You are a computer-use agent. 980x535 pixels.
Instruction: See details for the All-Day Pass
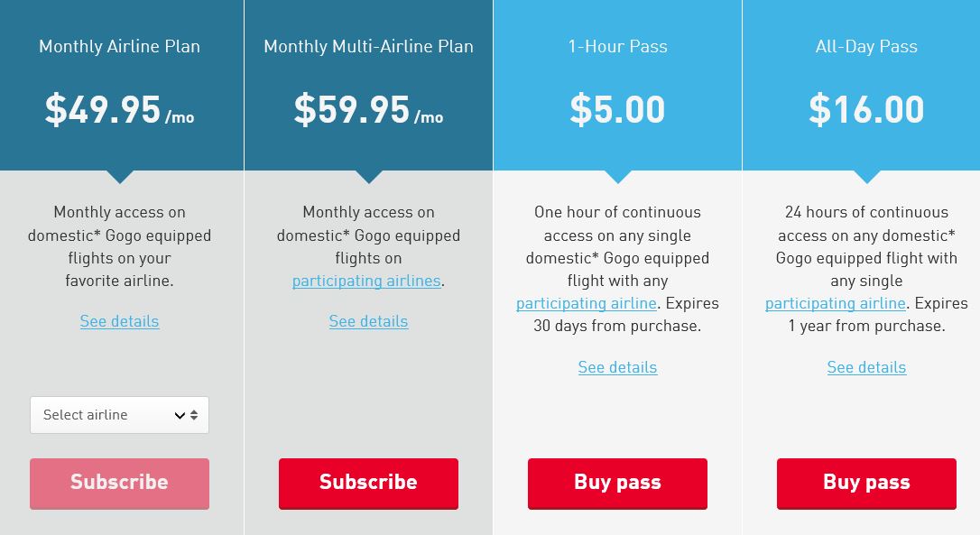click(866, 367)
